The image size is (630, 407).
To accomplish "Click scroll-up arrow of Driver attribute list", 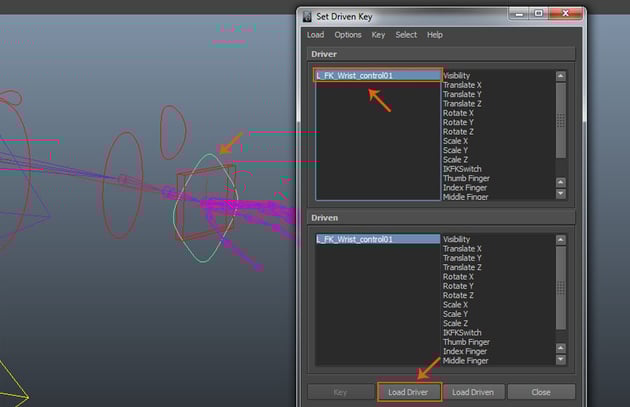I will click(560, 75).
